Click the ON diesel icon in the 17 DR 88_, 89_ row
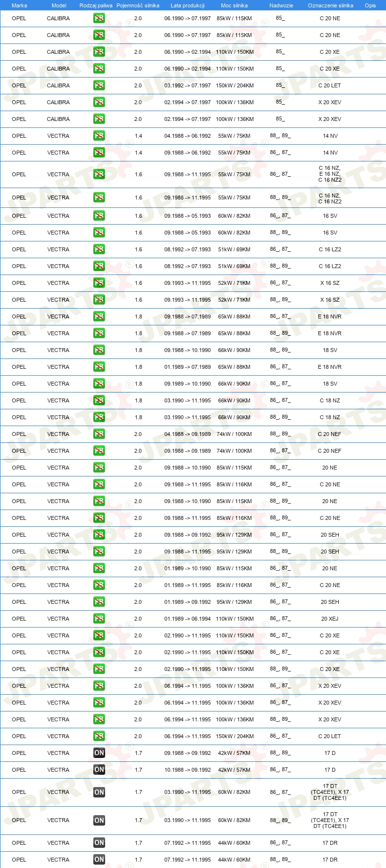The height and width of the screenshot is (868, 386). coord(99,860)
